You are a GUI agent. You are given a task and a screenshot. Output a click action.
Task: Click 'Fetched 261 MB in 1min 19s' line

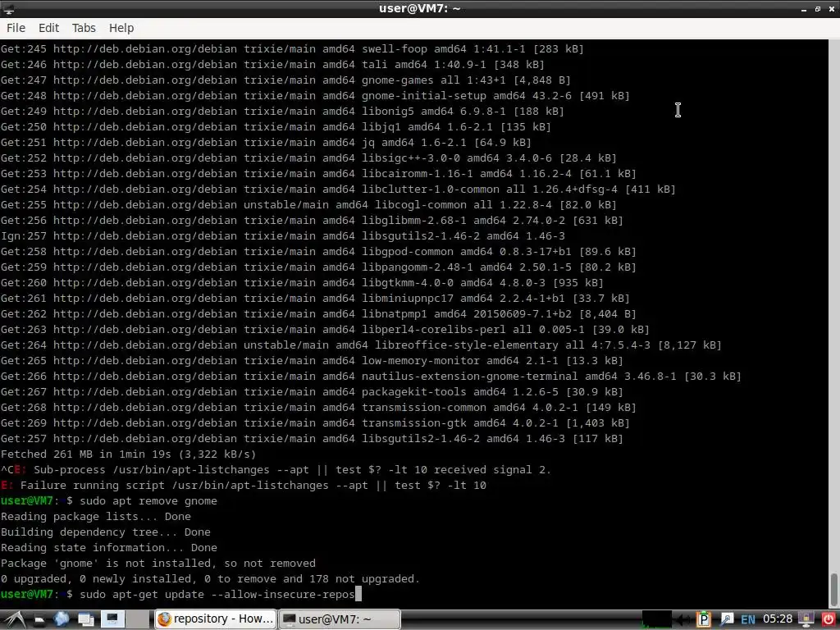point(128,454)
